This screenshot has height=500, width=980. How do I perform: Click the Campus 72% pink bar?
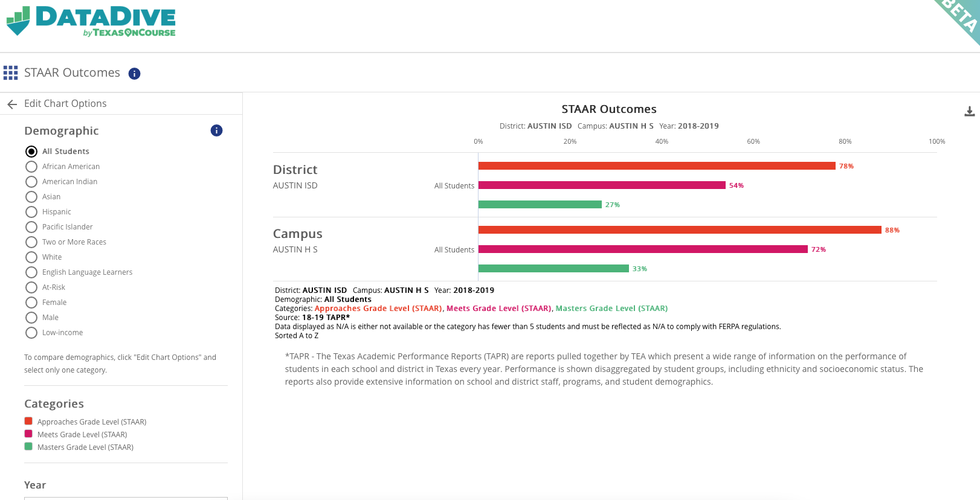[x=643, y=249]
